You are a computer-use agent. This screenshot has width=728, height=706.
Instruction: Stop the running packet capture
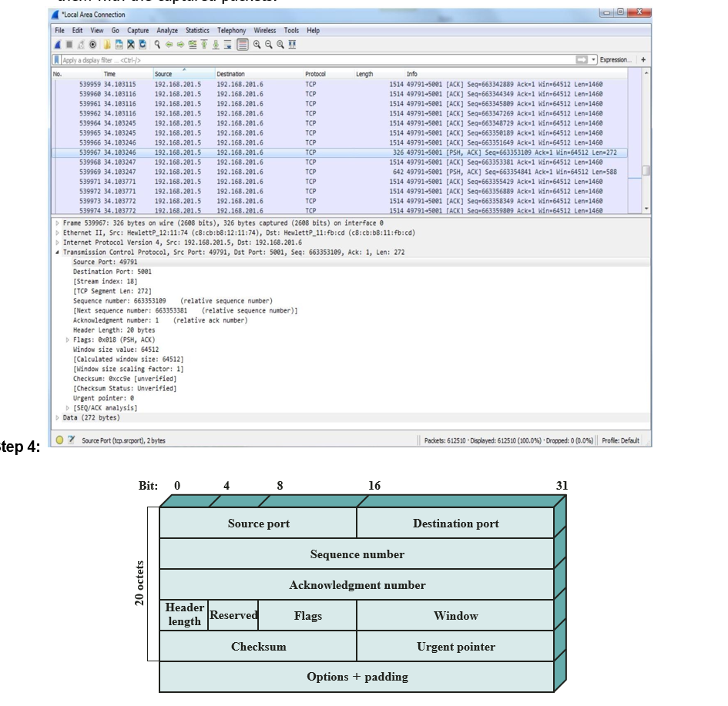click(68, 45)
